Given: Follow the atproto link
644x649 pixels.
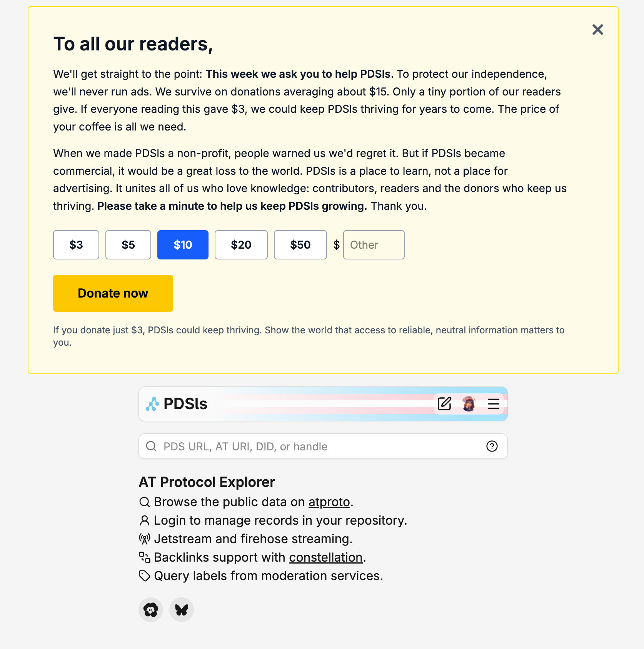Looking at the screenshot, I should (x=329, y=502).
